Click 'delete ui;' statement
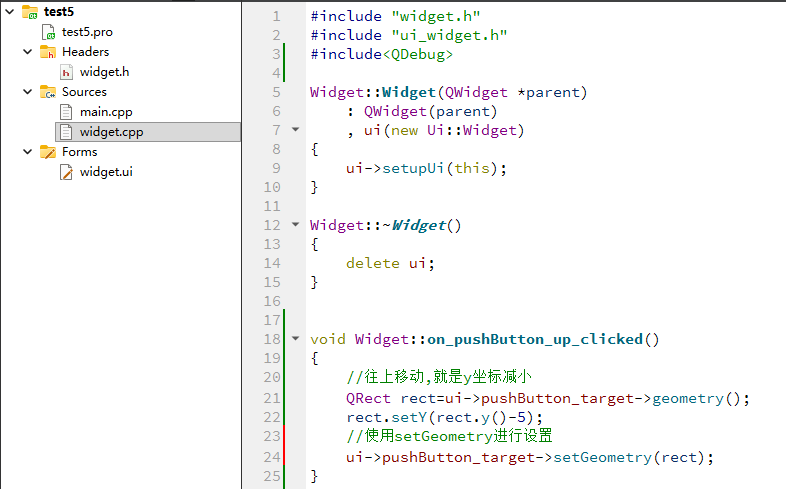 [390, 263]
